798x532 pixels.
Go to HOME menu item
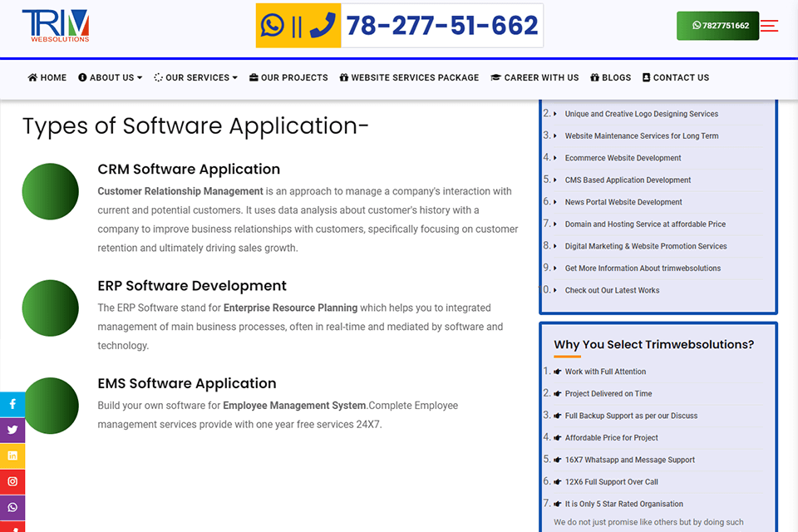[47, 77]
